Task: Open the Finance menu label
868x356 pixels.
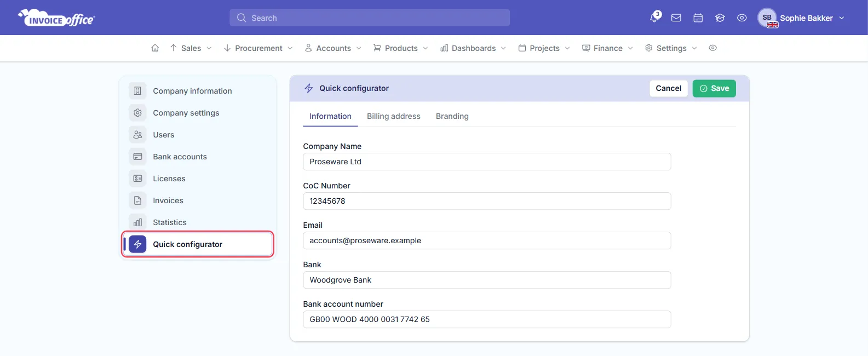Action: tap(608, 48)
